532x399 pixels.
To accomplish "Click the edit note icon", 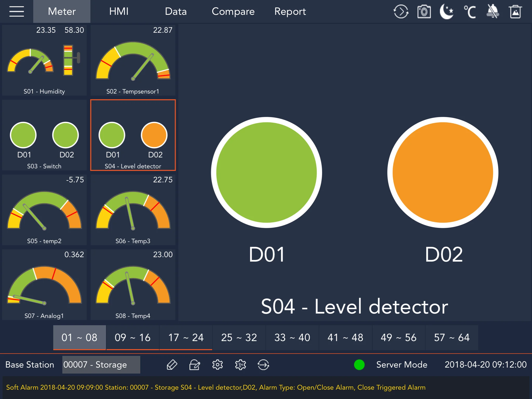I will click(195, 365).
